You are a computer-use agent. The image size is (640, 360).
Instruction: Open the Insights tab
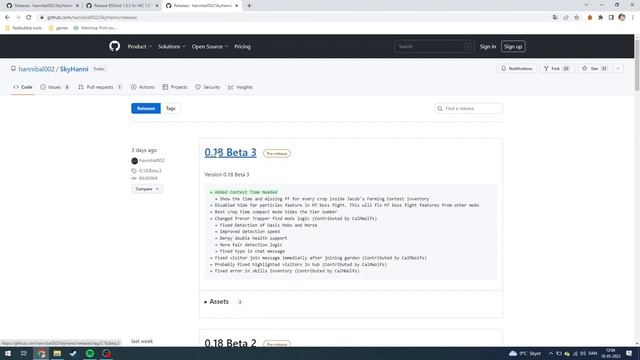240,87
